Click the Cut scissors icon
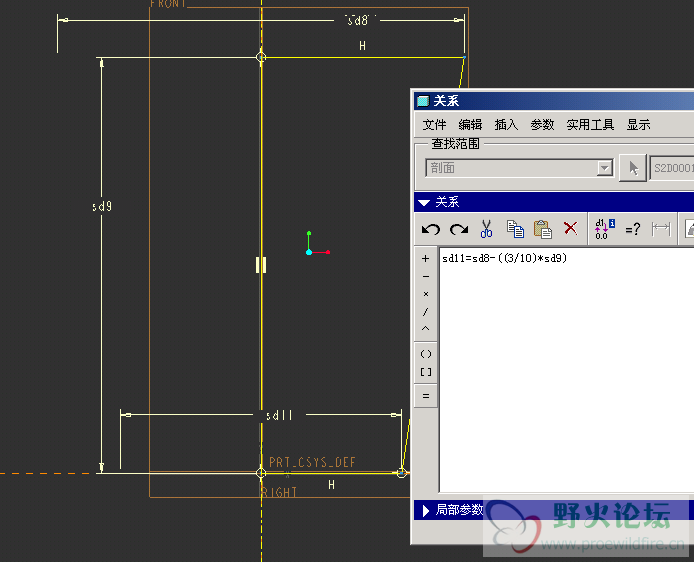Viewport: 694px width, 562px height. pos(486,229)
